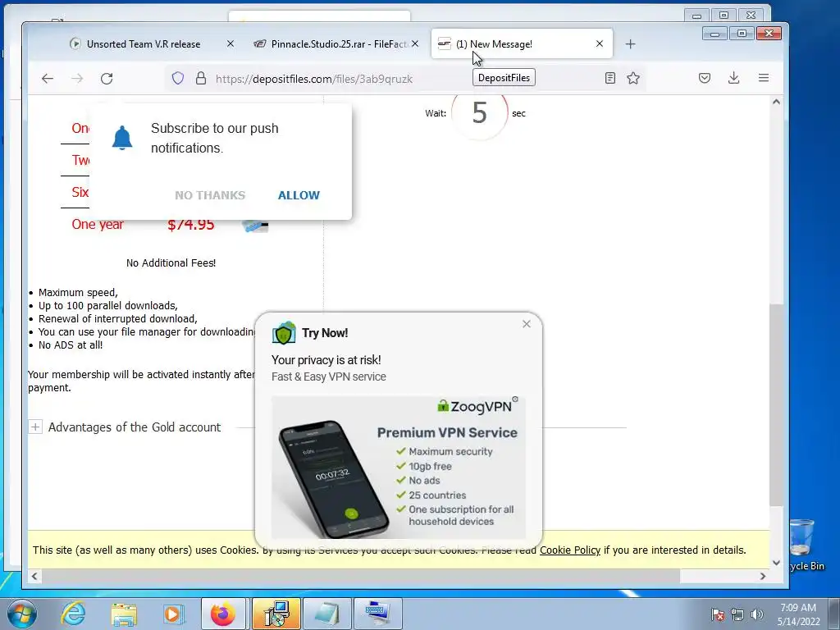Open a new tab
Viewport: 840px width, 630px height.
coord(631,44)
